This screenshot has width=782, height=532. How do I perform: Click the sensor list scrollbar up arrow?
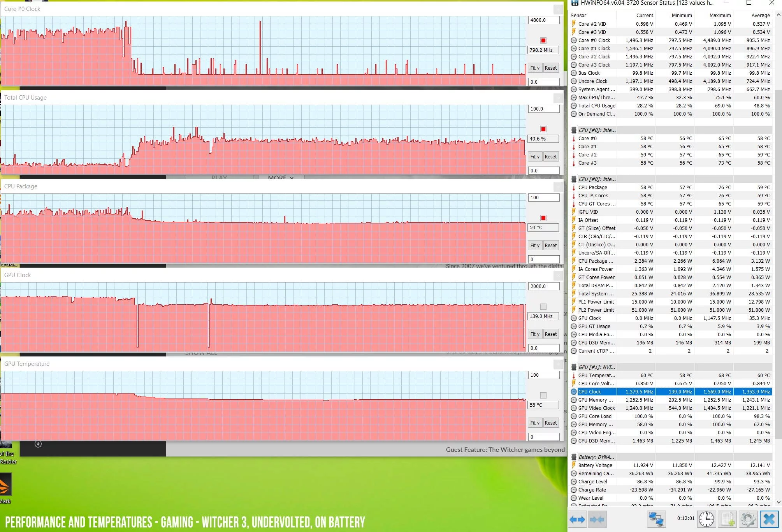pyautogui.click(x=778, y=15)
